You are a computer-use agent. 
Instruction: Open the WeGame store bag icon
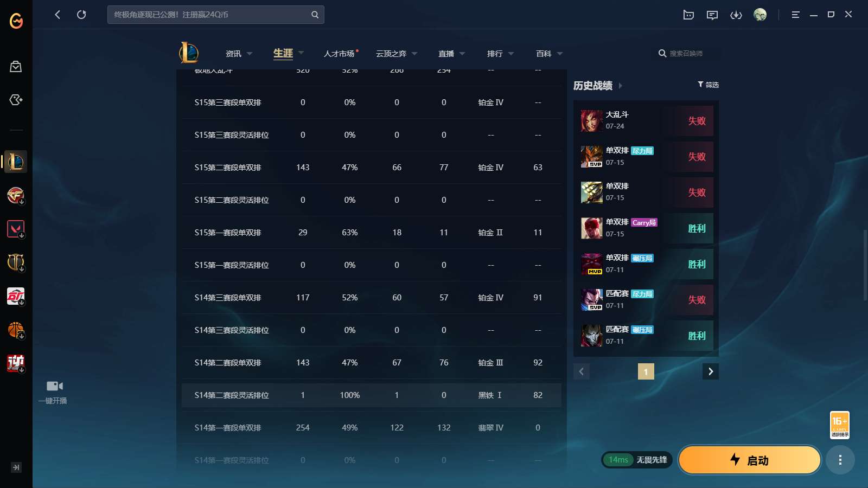(x=16, y=67)
